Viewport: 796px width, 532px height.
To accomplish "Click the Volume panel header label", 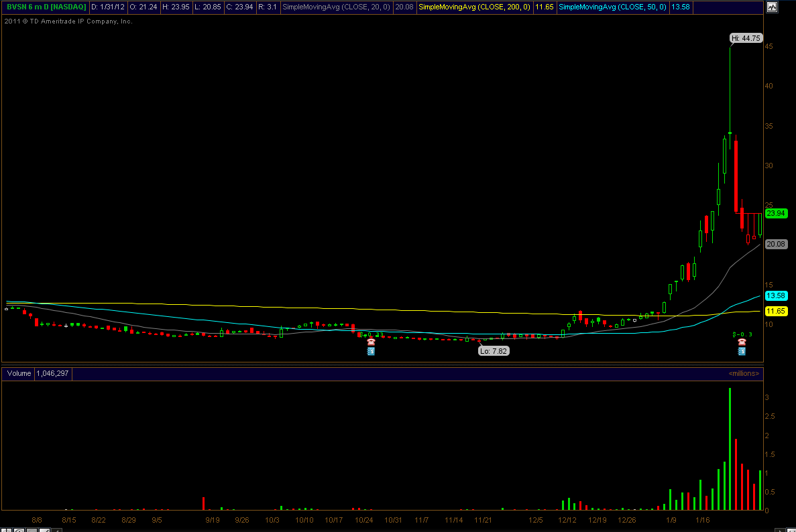I will [19, 373].
